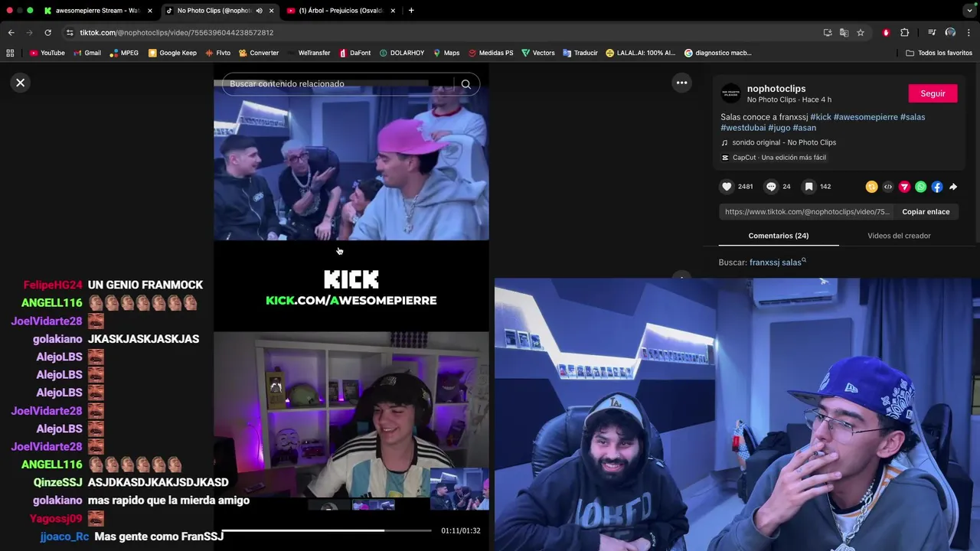
Task: Open the DOLARHOY bookmark
Action: click(401, 53)
